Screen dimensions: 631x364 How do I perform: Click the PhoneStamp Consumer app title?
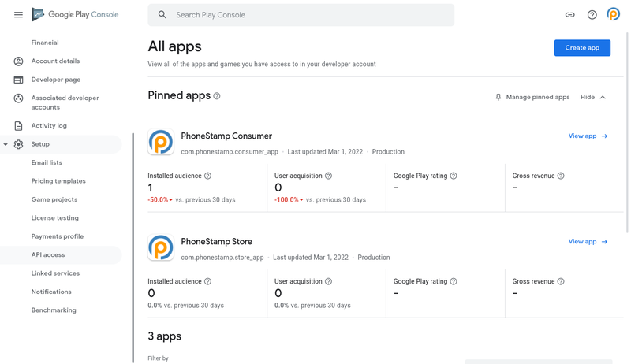coord(226,136)
